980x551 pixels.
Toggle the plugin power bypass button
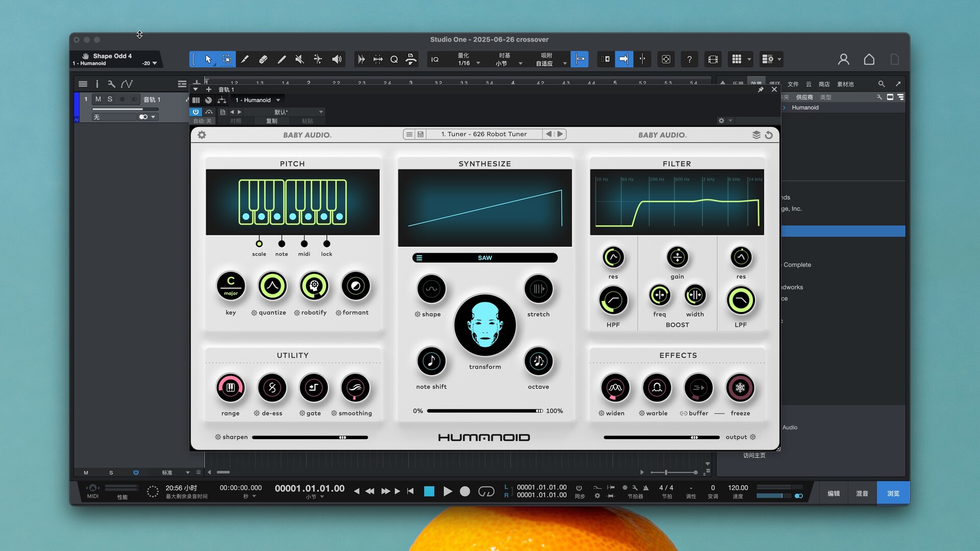pyautogui.click(x=195, y=112)
